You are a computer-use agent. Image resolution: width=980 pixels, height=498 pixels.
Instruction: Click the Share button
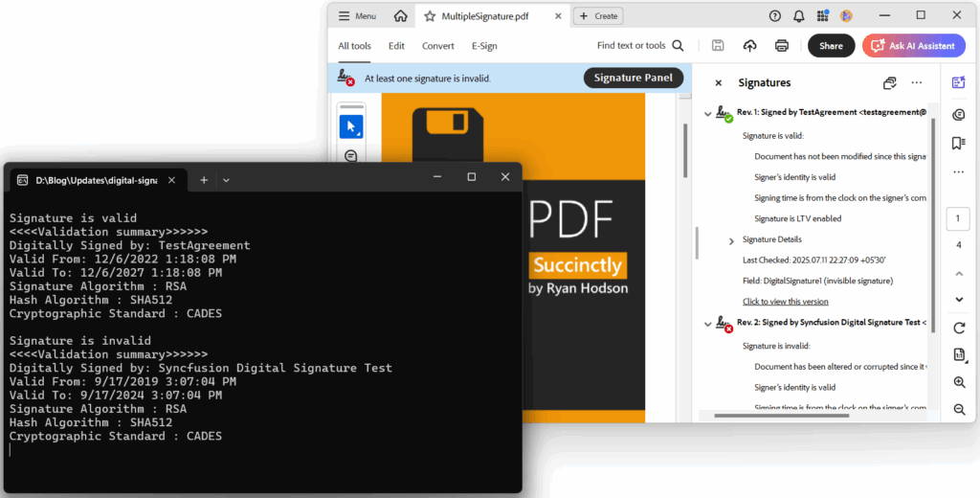pyautogui.click(x=832, y=46)
